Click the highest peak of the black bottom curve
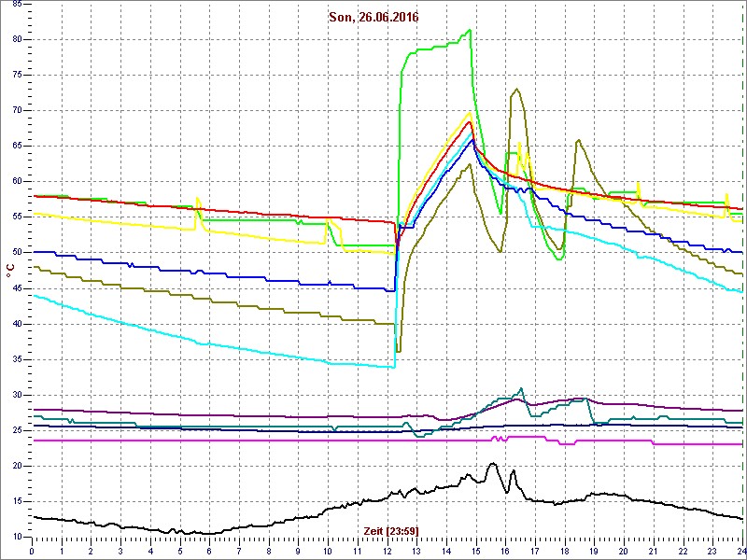747x560 pixels. click(492, 463)
